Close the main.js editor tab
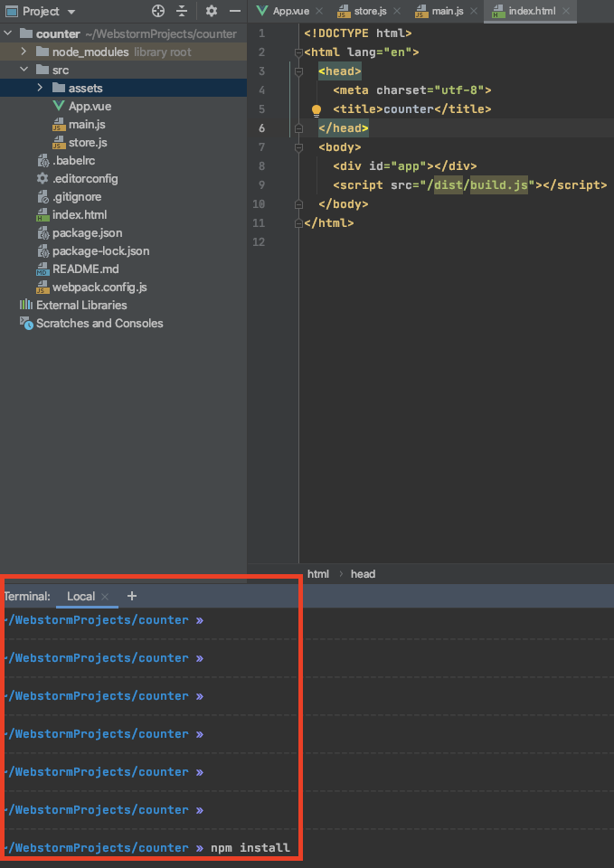The image size is (614, 868). [x=475, y=11]
